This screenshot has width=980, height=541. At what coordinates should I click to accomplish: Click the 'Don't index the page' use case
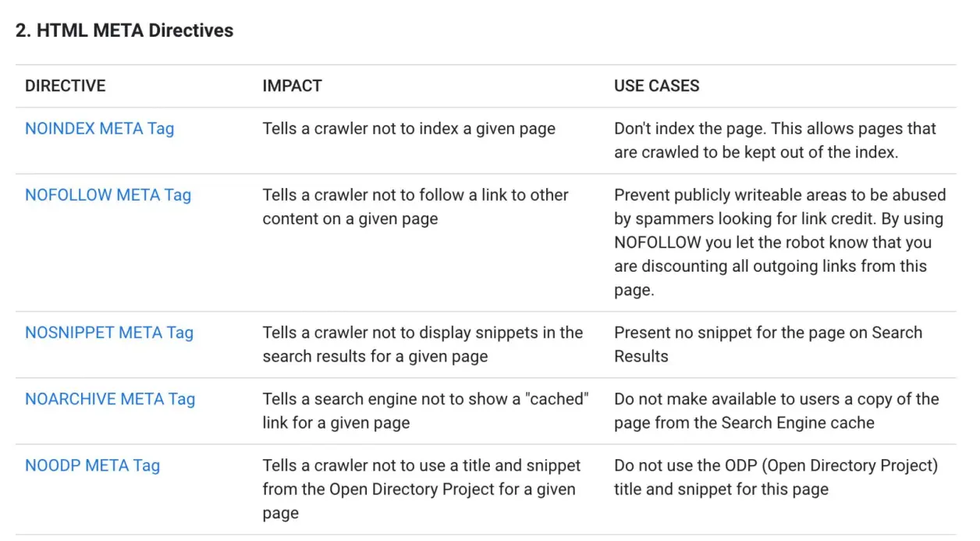(x=691, y=129)
